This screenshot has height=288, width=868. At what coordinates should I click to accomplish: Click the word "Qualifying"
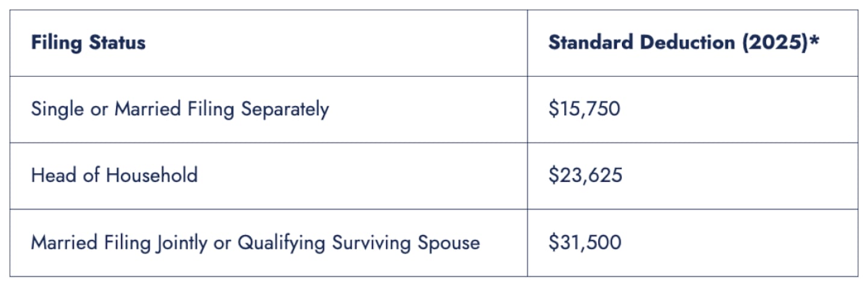[x=281, y=243]
